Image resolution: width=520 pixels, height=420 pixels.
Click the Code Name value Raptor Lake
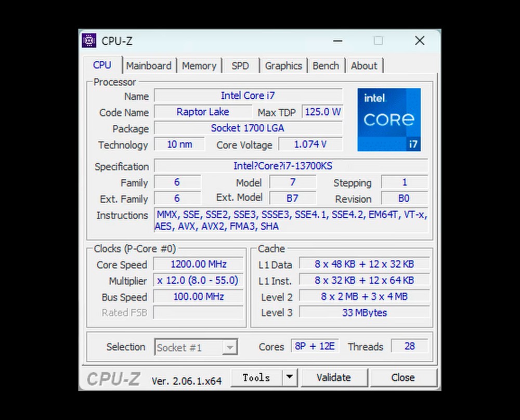tap(203, 112)
